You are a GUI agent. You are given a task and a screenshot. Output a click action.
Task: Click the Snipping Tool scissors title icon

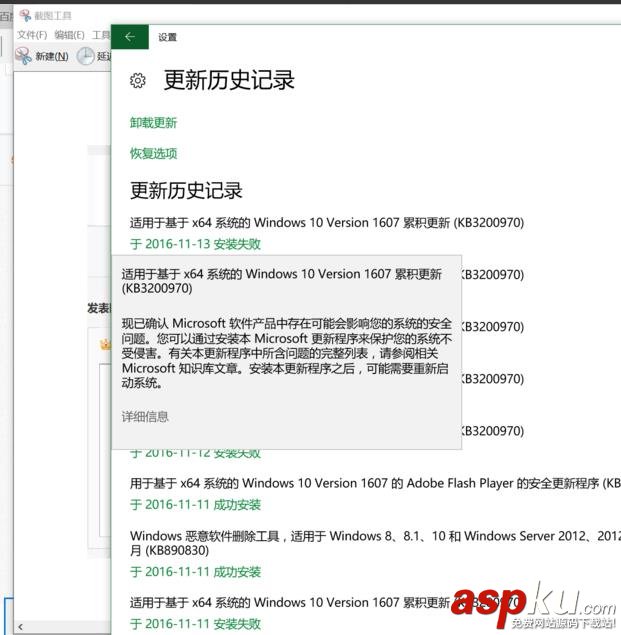point(25,15)
